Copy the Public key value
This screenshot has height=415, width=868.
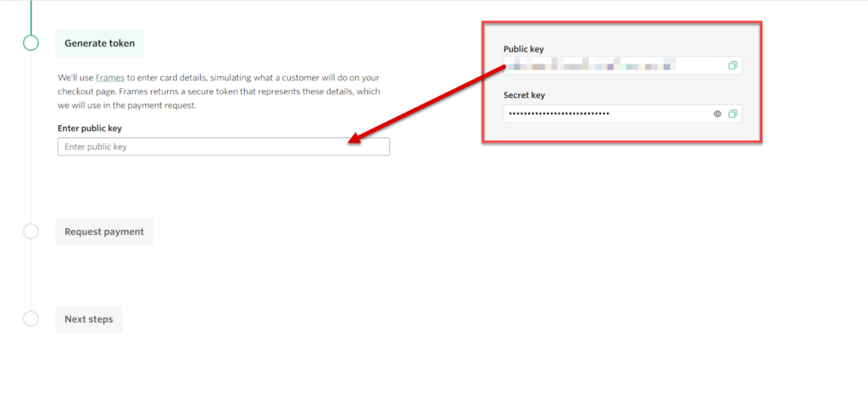[732, 65]
